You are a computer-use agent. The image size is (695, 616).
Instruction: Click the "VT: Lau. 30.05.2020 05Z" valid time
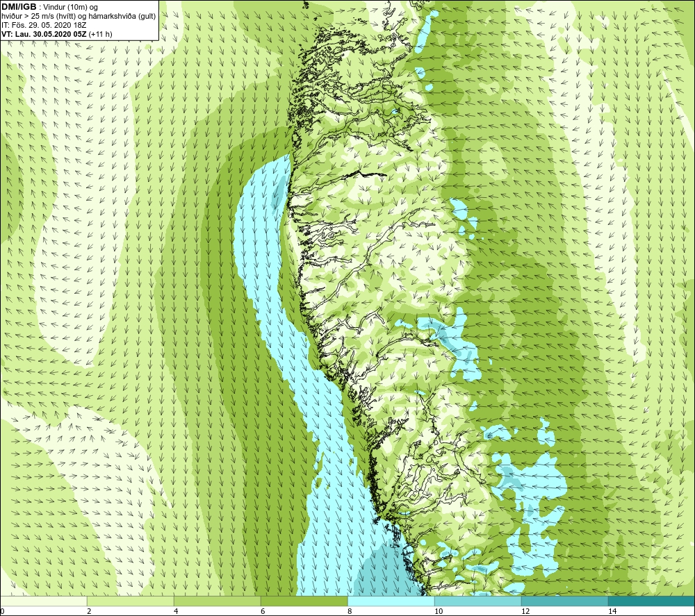[x=44, y=34]
